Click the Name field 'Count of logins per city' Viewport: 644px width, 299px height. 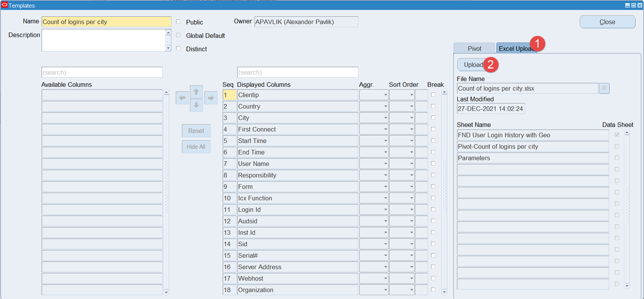coord(106,22)
